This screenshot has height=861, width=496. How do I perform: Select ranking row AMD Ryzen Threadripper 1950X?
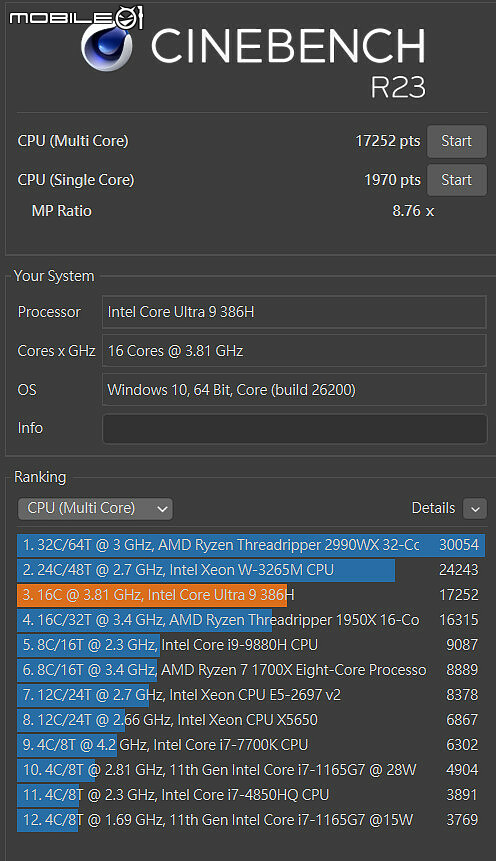[251, 620]
